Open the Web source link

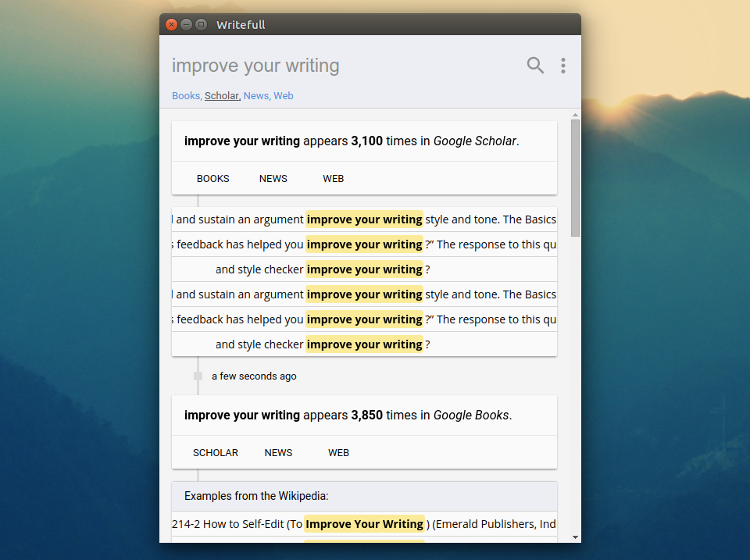click(x=283, y=95)
